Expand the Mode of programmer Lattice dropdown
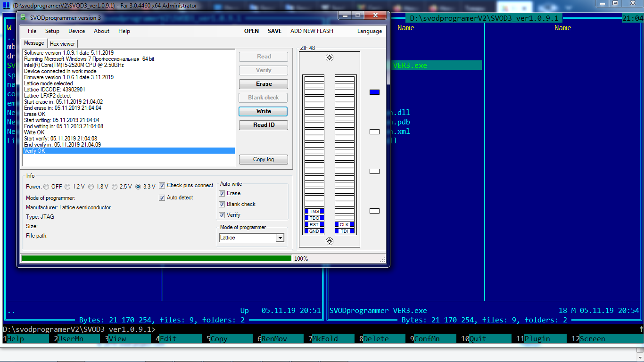644x362 pixels. tap(280, 238)
